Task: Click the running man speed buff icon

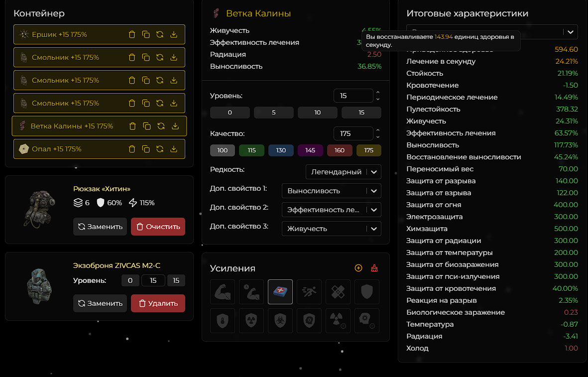Action: (309, 292)
